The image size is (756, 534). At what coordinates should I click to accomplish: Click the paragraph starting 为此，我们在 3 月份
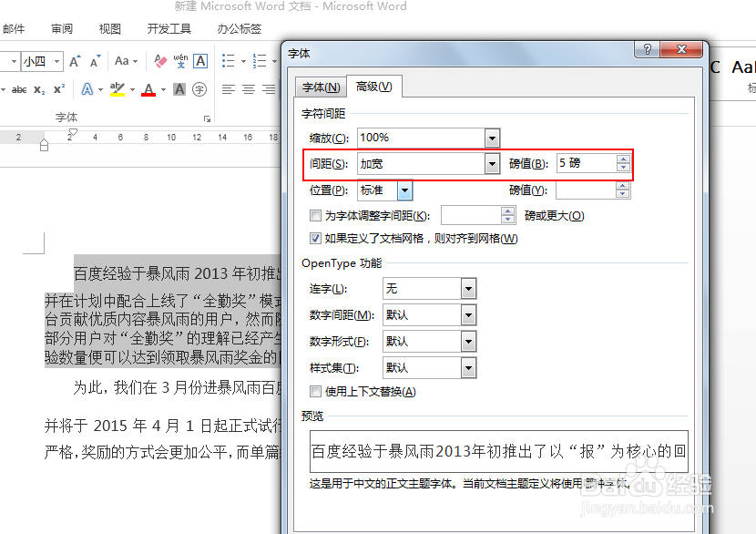click(177, 387)
